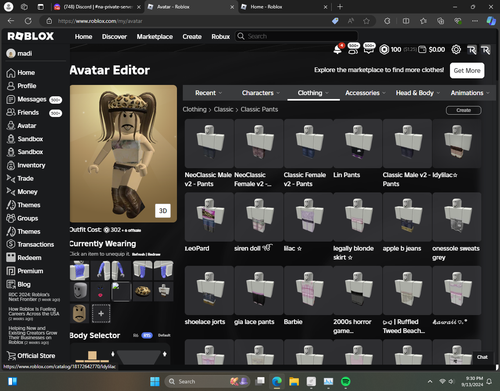Open Profile in the sidebar
The width and height of the screenshot is (500, 391).
pos(21,86)
